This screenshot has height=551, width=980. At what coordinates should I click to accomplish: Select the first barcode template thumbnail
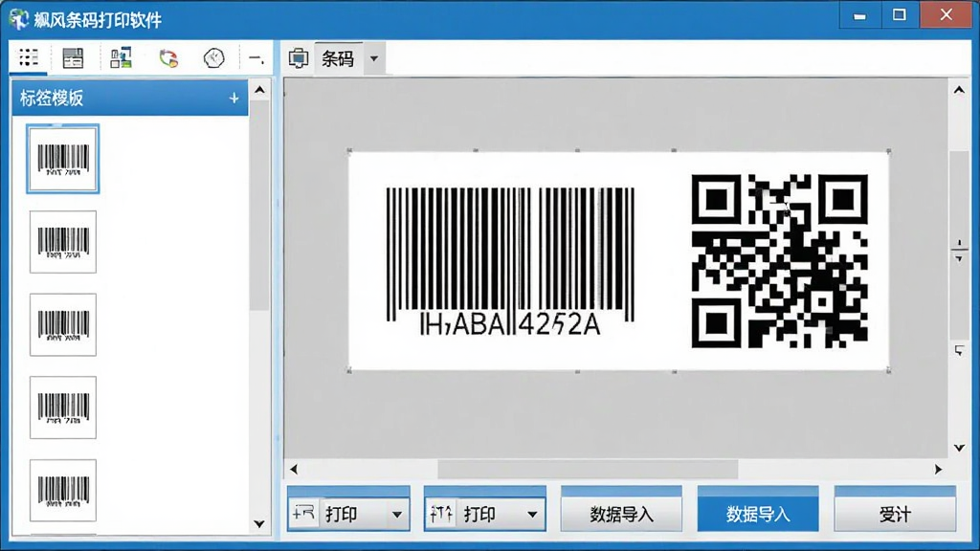62,159
